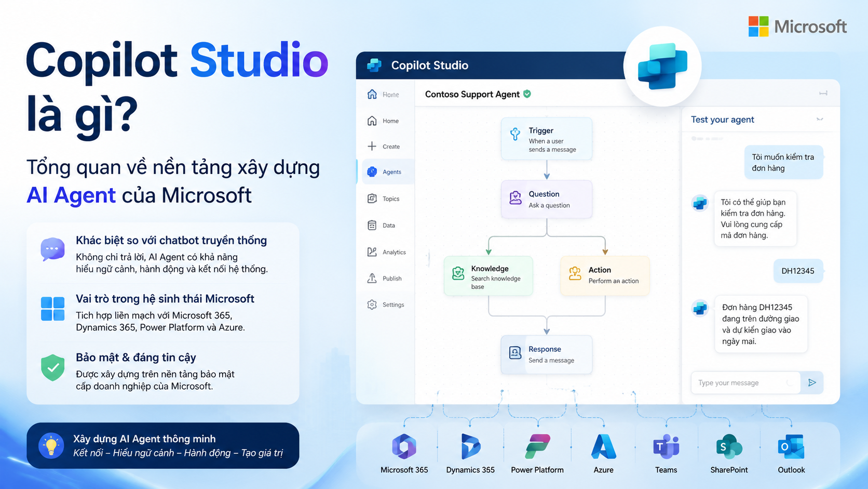This screenshot has width=868, height=489.
Task: Click the large Copilot Studio circular logo
Action: tap(662, 67)
